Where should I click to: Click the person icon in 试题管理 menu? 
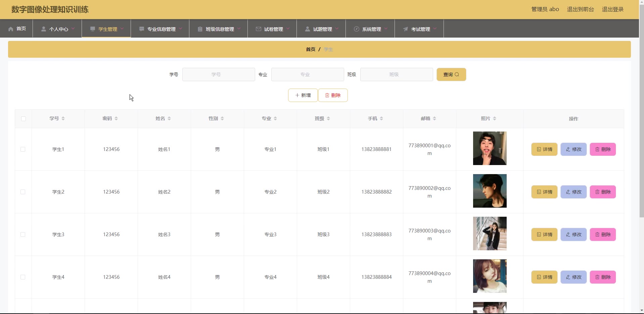tap(308, 29)
